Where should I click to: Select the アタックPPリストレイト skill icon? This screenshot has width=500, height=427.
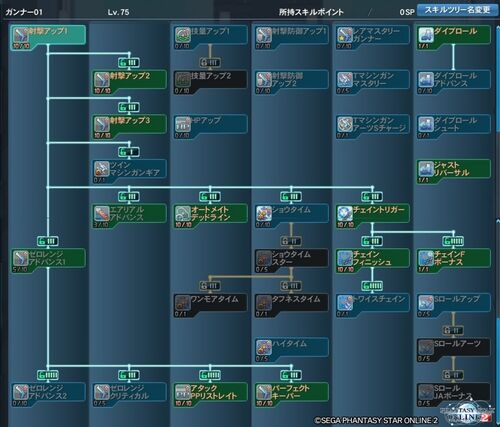tap(183, 392)
